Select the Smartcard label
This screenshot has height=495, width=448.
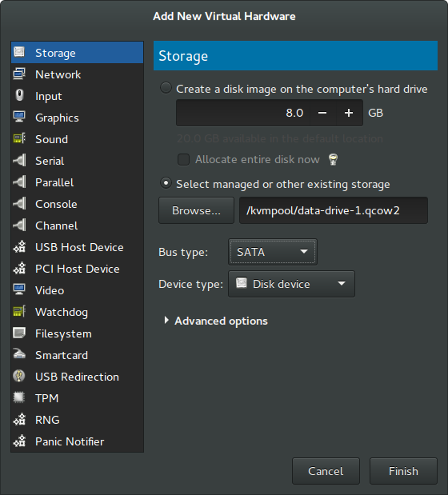tap(62, 356)
